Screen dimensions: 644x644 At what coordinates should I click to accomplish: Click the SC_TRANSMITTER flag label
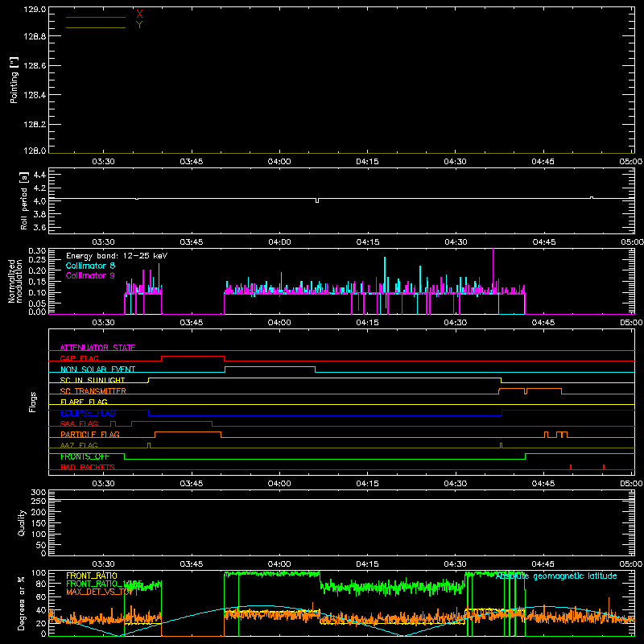tap(93, 391)
